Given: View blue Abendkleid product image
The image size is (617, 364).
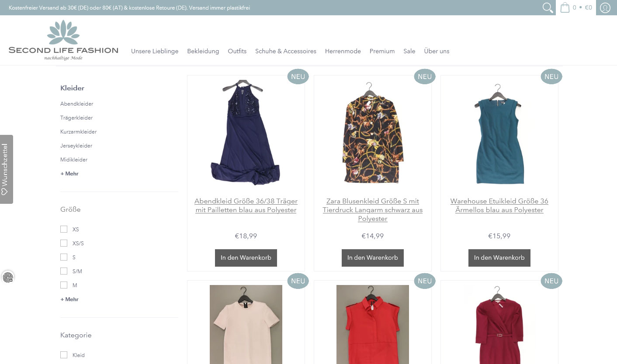Looking at the screenshot, I should [x=246, y=133].
